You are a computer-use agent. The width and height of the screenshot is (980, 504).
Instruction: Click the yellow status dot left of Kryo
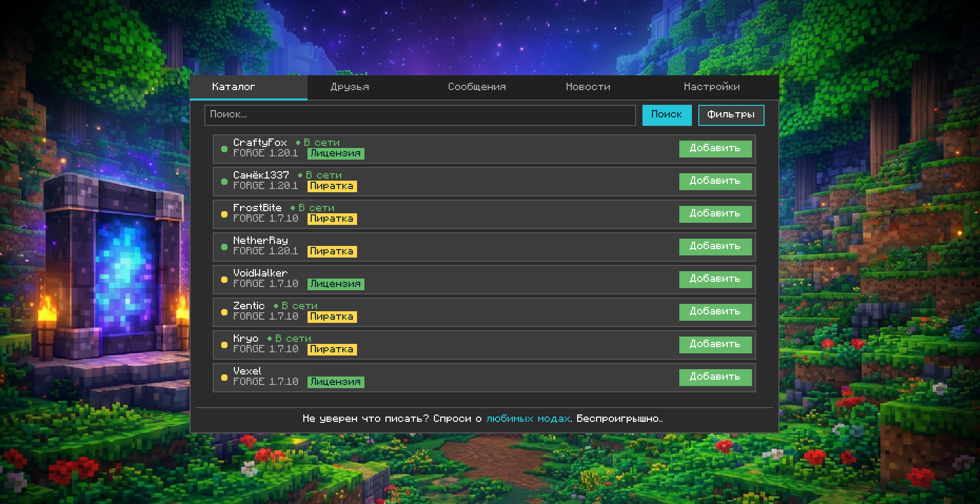224,345
